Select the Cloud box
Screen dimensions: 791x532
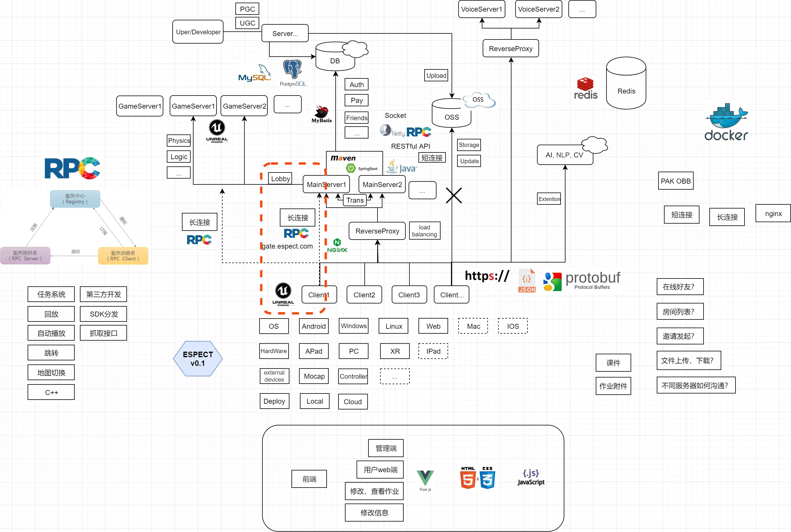point(353,401)
